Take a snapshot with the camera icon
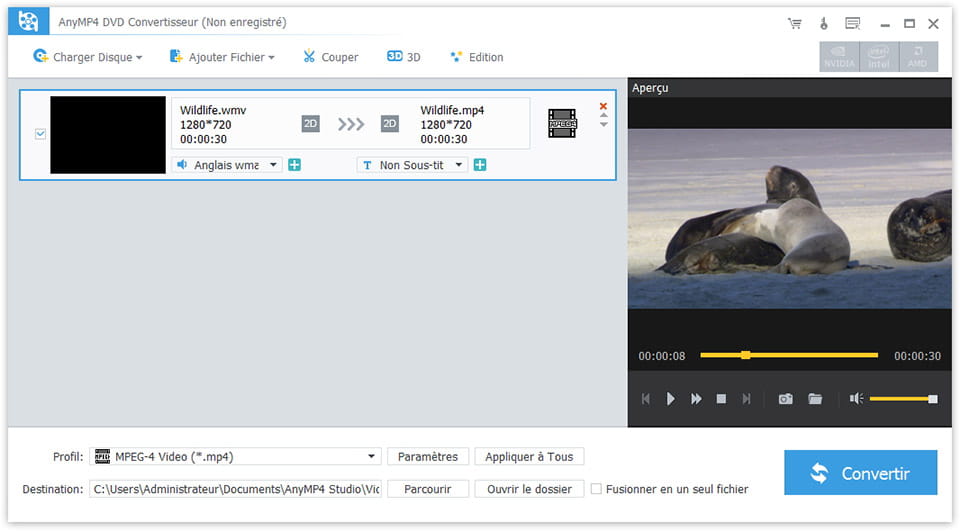This screenshot has width=960, height=531. tap(786, 399)
